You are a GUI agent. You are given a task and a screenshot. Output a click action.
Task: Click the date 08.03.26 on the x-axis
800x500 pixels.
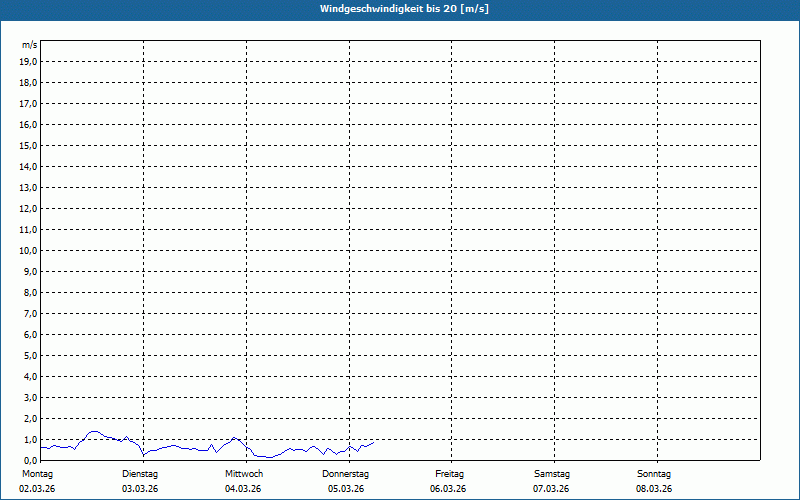click(x=654, y=489)
